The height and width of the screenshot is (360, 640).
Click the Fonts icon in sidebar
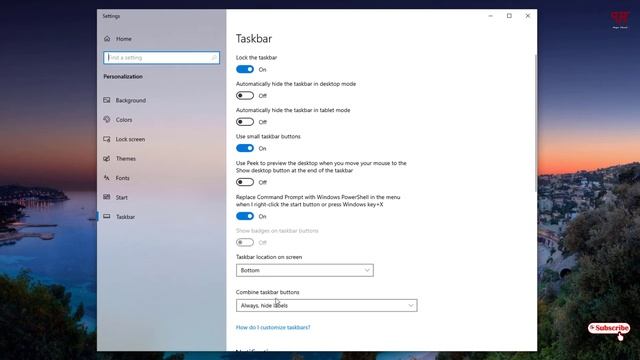(107, 178)
